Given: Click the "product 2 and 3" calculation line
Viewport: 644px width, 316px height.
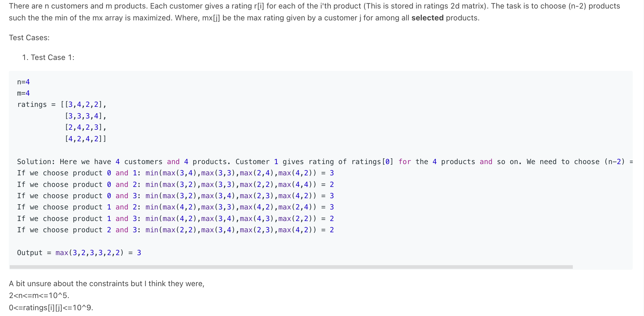Looking at the screenshot, I should coord(175,230).
